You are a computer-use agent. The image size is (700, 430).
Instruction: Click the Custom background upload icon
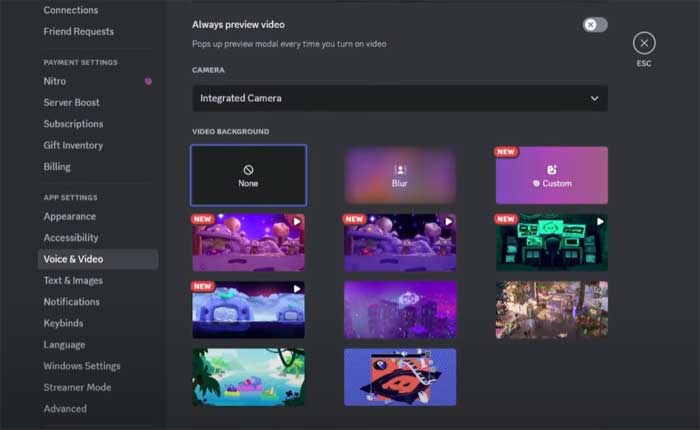pos(552,170)
